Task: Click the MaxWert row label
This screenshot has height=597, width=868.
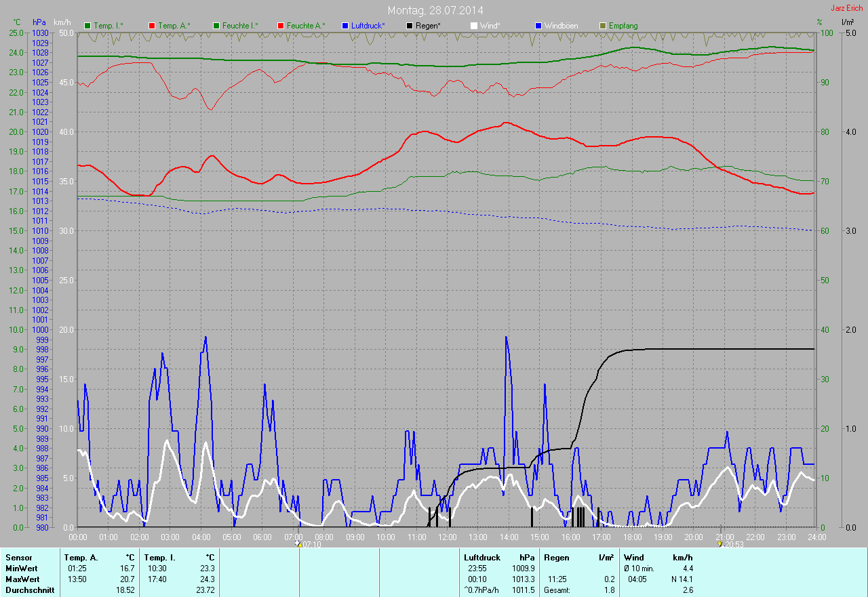Action: point(22,579)
